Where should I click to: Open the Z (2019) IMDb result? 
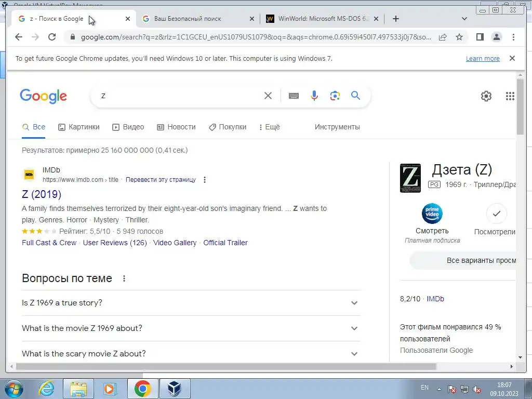point(42,194)
